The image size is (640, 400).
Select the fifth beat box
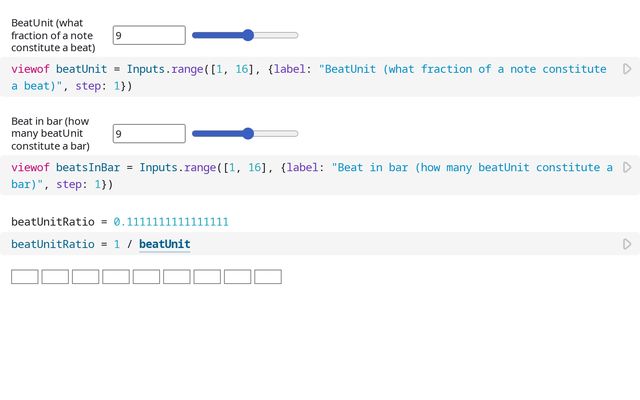pos(146,277)
